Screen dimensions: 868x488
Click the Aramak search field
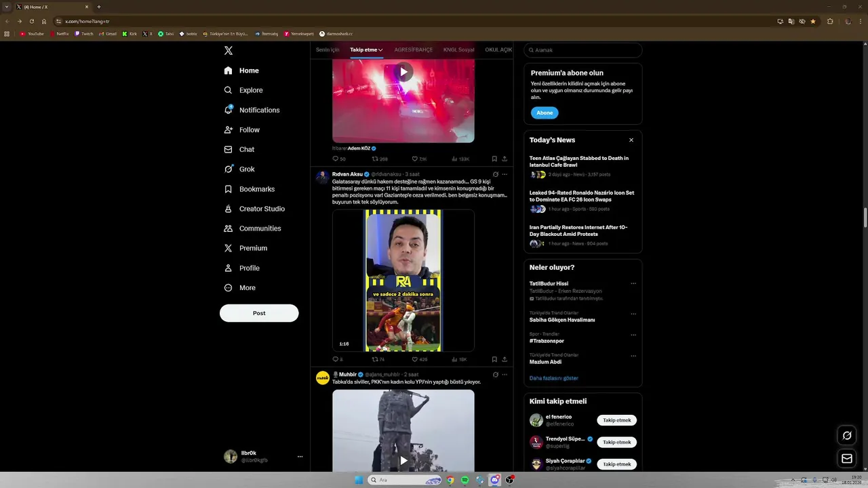pos(583,50)
